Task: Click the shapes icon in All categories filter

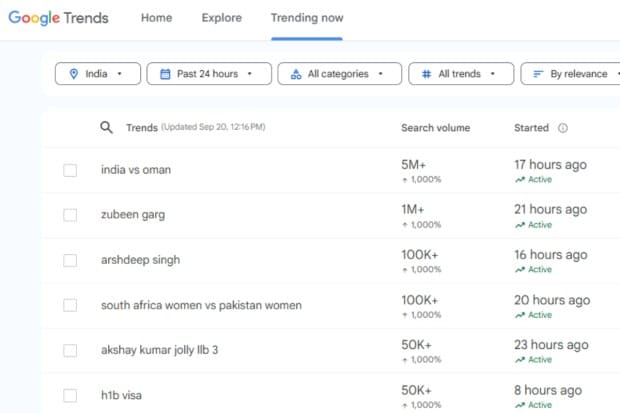Action: pyautogui.click(x=296, y=74)
